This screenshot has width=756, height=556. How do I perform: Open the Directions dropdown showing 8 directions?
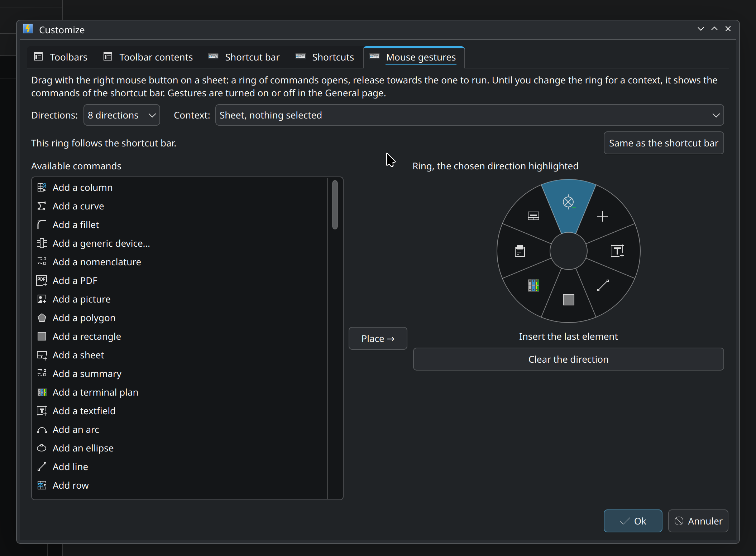(x=122, y=115)
